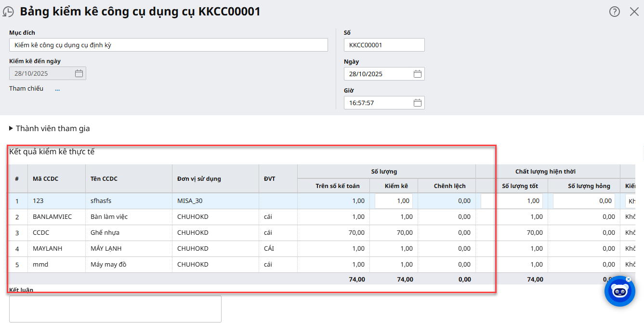This screenshot has height=323, width=644.
Task: Click the history clock icon beside title
Action: point(8,12)
